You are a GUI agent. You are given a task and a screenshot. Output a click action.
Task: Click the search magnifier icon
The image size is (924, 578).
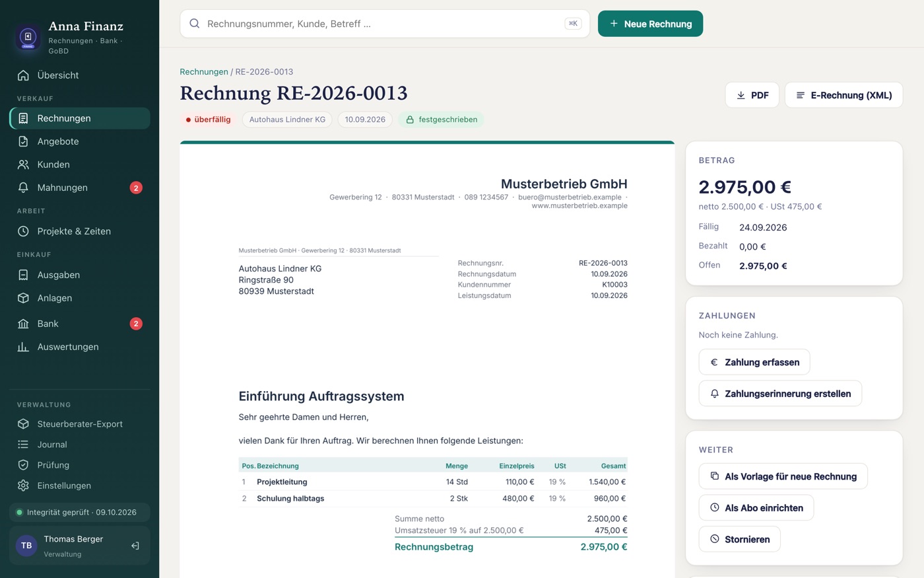195,24
